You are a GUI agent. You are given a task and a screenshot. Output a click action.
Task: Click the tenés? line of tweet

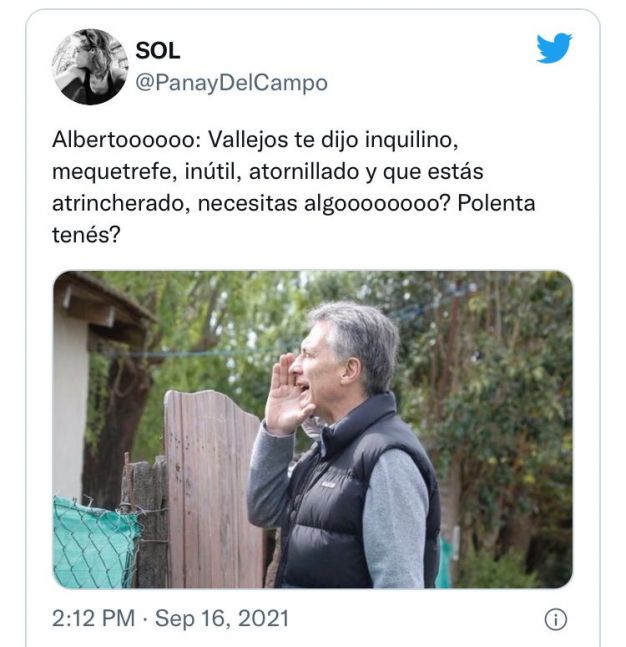[86, 235]
